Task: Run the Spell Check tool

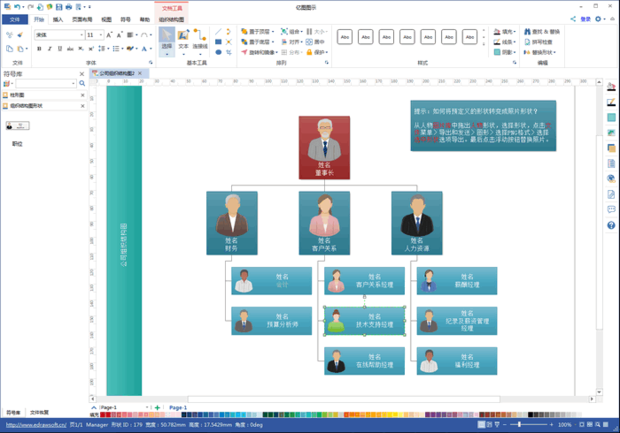Action: (538, 42)
